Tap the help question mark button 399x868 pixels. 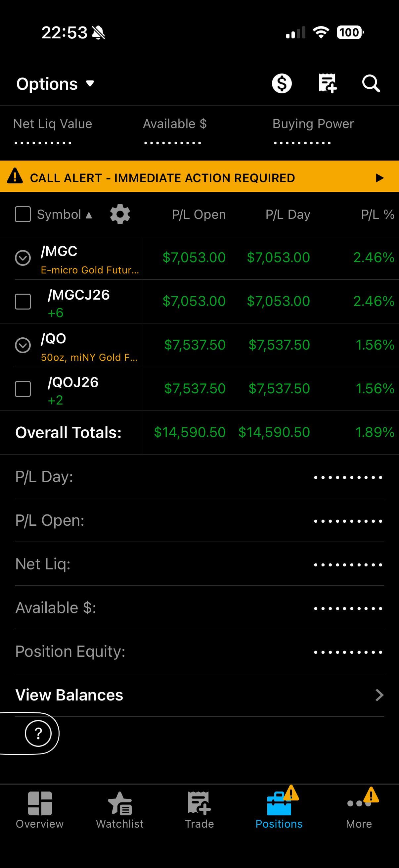point(38,733)
